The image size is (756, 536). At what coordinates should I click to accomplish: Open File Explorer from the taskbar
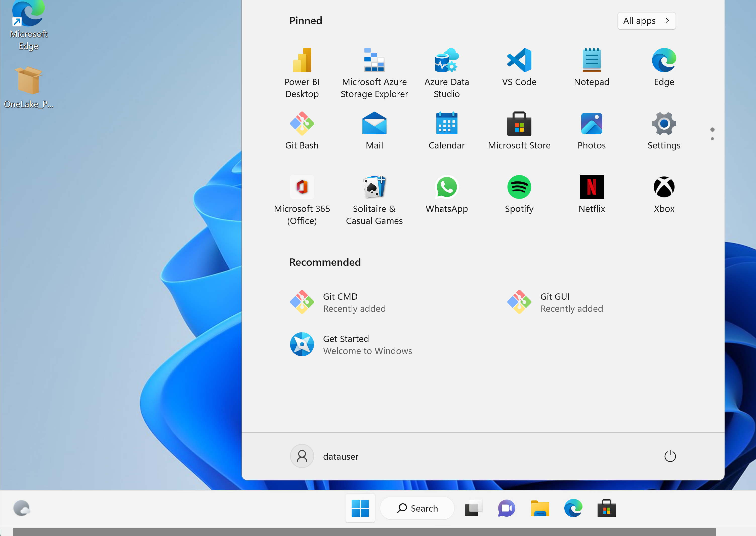540,508
